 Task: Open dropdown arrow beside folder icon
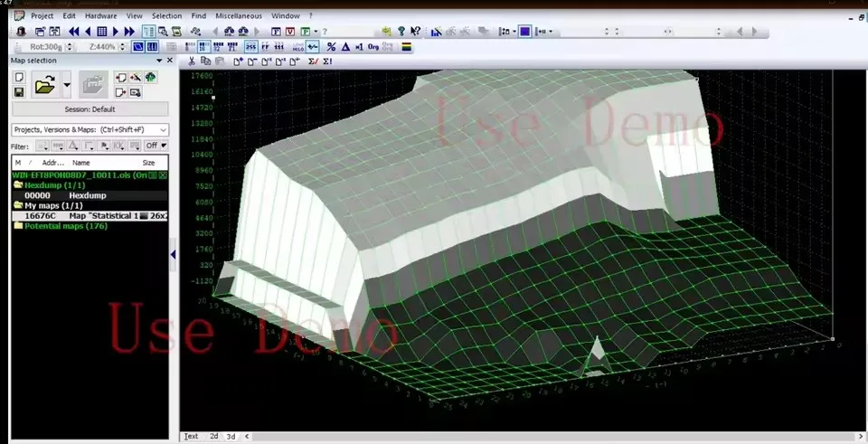coord(67,86)
